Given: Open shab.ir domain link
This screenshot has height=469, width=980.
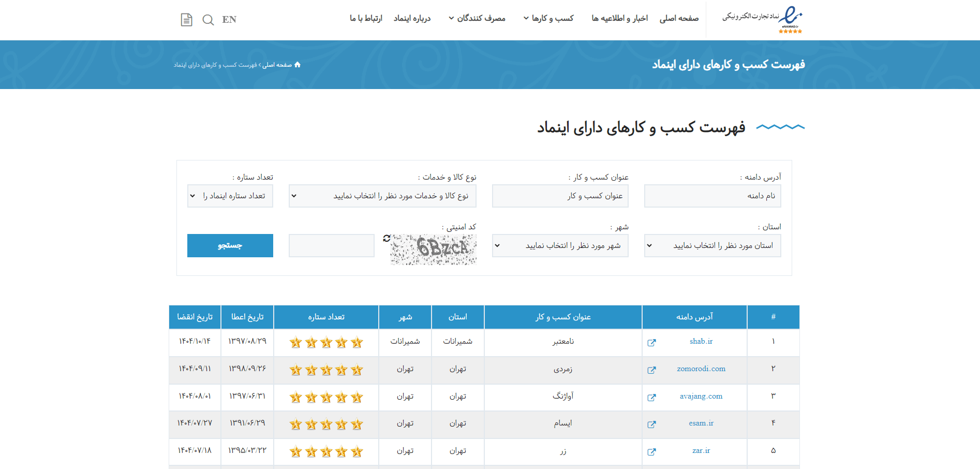Looking at the screenshot, I should pos(701,341).
